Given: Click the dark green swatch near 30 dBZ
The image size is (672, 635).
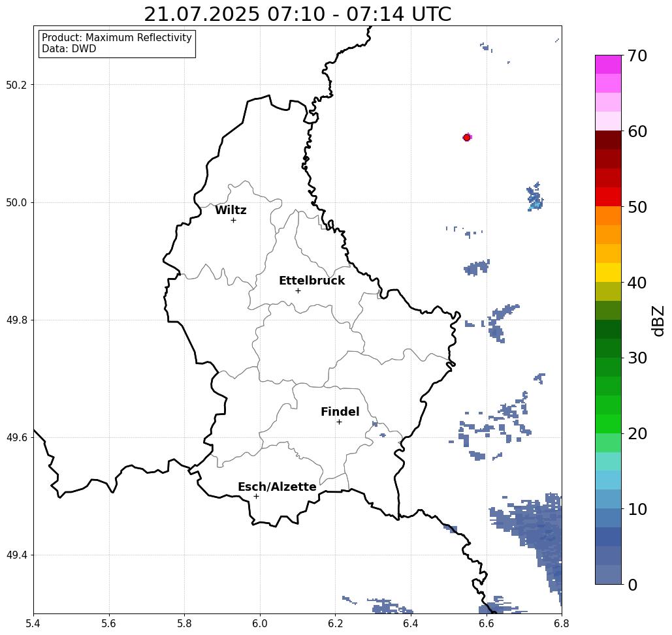Looking at the screenshot, I should click(x=608, y=348).
